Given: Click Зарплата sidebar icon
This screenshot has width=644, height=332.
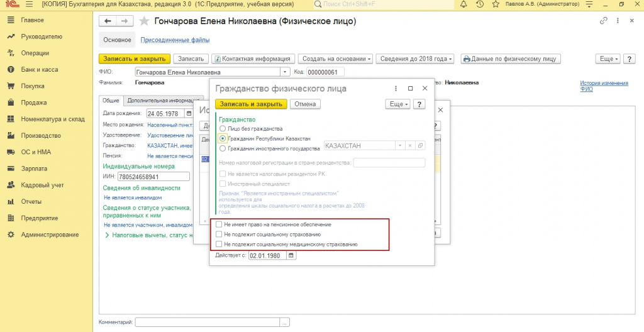Looking at the screenshot, I should point(11,169).
